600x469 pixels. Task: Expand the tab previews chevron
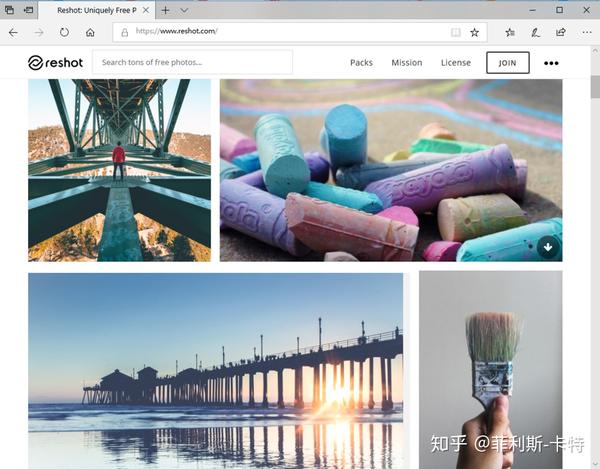tap(184, 10)
